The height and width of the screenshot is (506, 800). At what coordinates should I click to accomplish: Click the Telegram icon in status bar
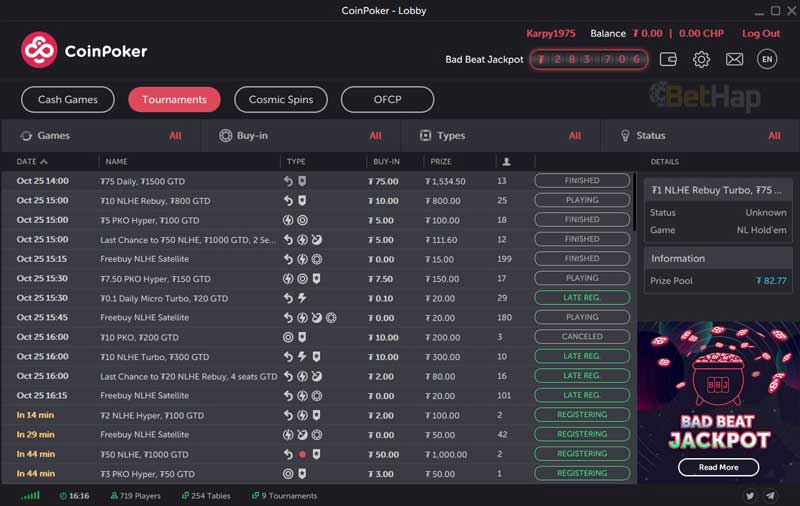pos(770,495)
